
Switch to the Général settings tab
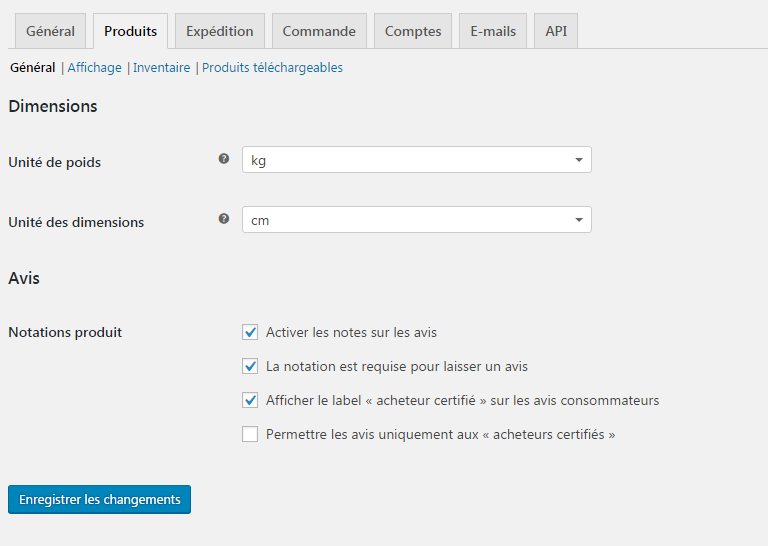click(x=50, y=31)
